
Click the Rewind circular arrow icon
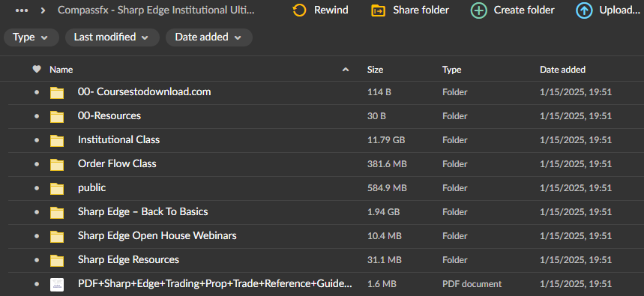tap(299, 10)
